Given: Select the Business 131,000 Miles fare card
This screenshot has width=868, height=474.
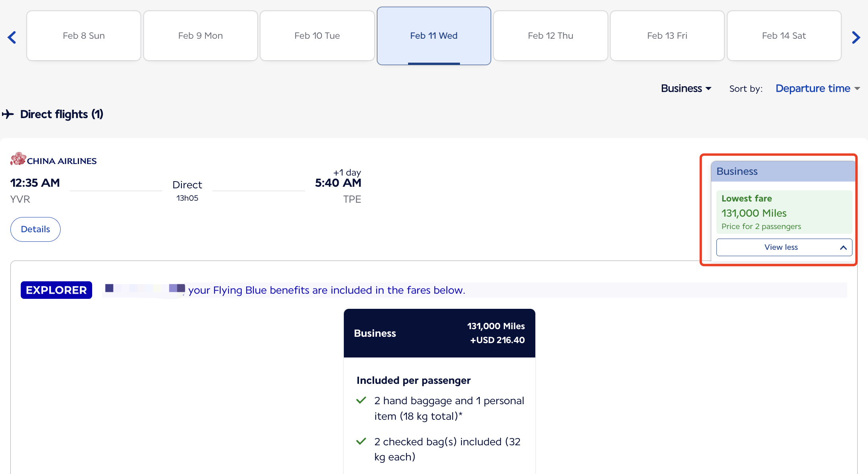Looking at the screenshot, I should (439, 333).
